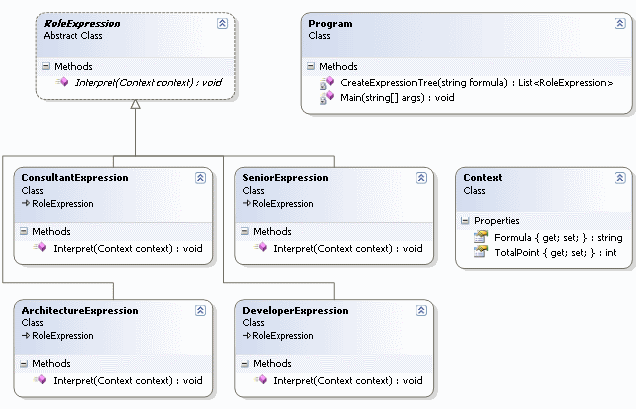Toggle Methods section in RoleExpression

pos(46,66)
